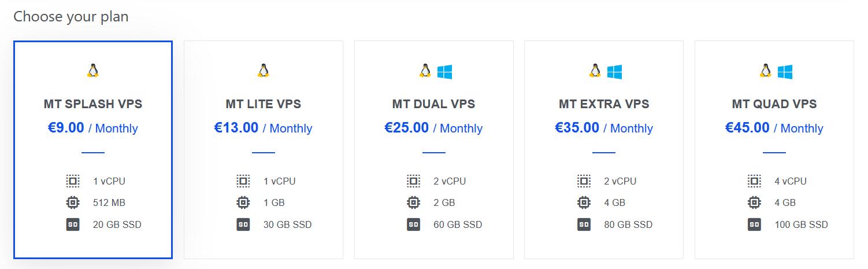Click the €13.00 / Monthly price
Screen dimensions: 868x269
264,128
